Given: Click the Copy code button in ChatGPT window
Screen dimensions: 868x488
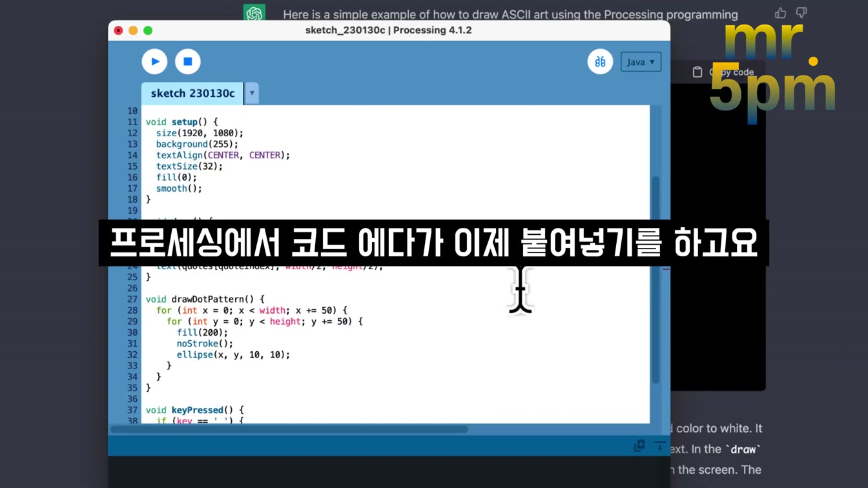Looking at the screenshot, I should 723,72.
